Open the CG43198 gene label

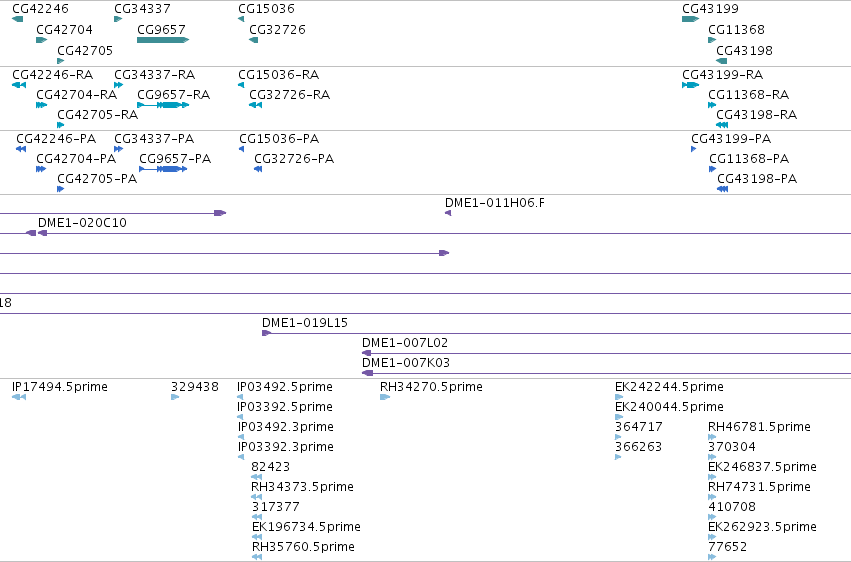744,50
